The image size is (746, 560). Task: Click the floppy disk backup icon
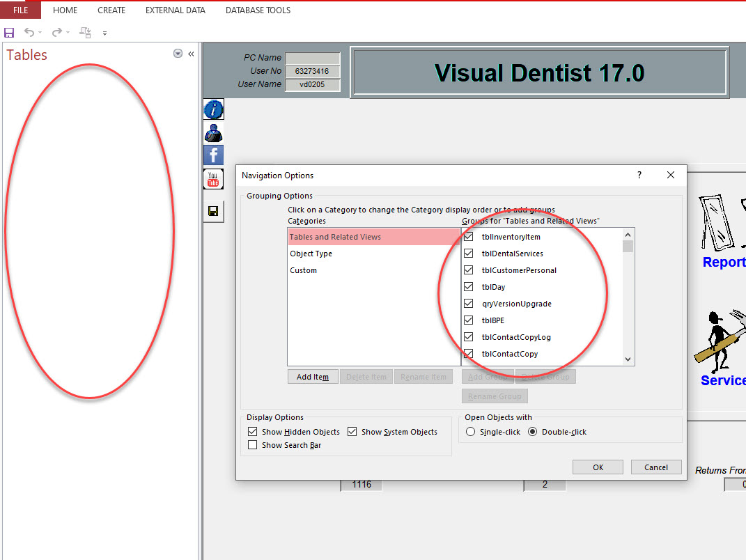(x=213, y=211)
